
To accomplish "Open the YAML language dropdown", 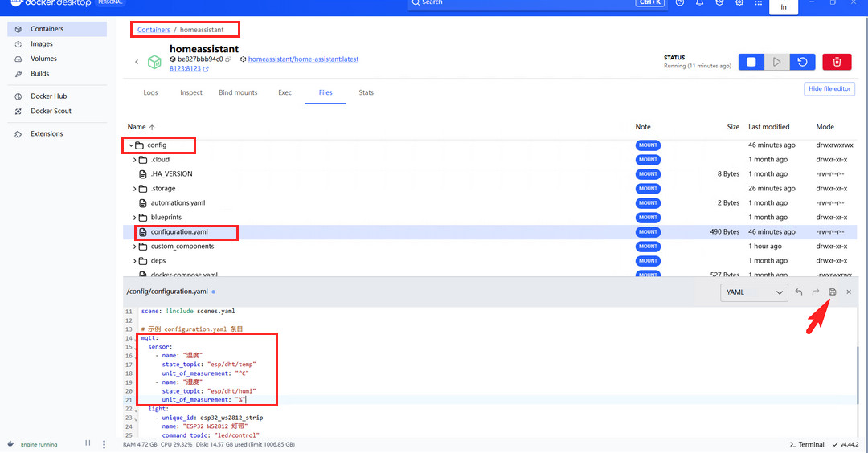I will point(753,292).
